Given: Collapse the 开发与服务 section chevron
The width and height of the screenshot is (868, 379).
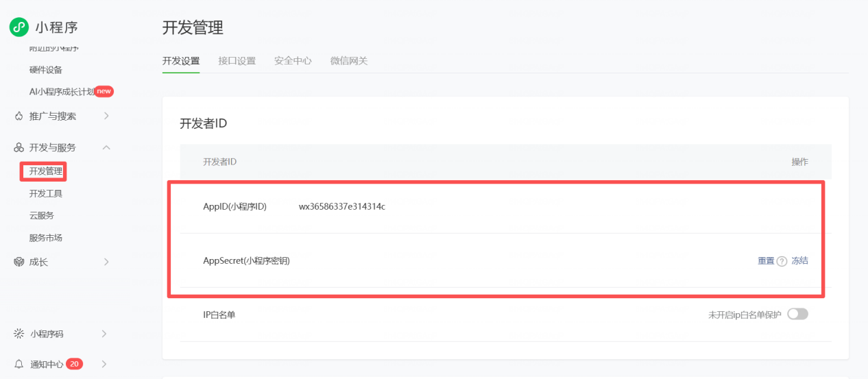Looking at the screenshot, I should tap(106, 148).
